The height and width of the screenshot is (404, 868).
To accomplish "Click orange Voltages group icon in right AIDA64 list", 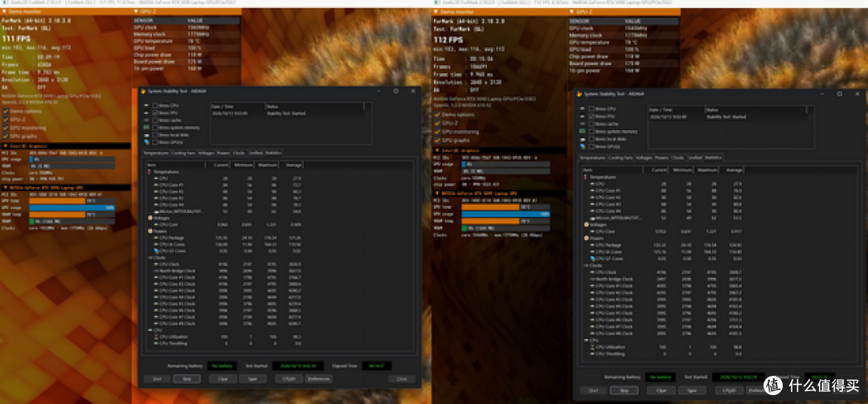I will point(586,225).
